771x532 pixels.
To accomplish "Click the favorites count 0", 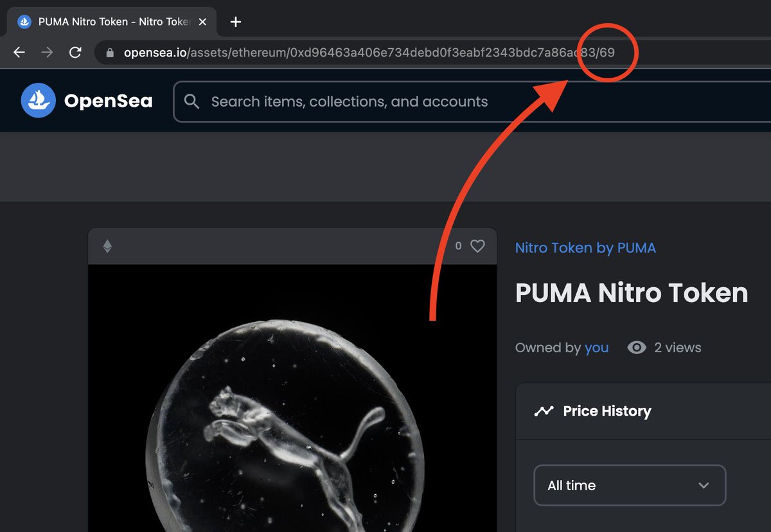I will click(x=458, y=246).
